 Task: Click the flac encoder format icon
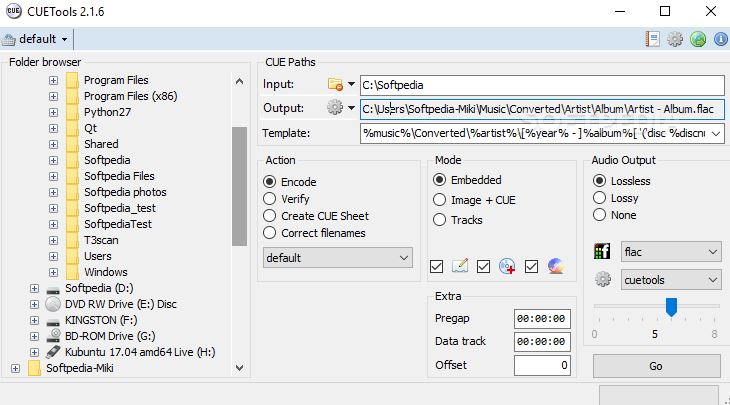602,251
